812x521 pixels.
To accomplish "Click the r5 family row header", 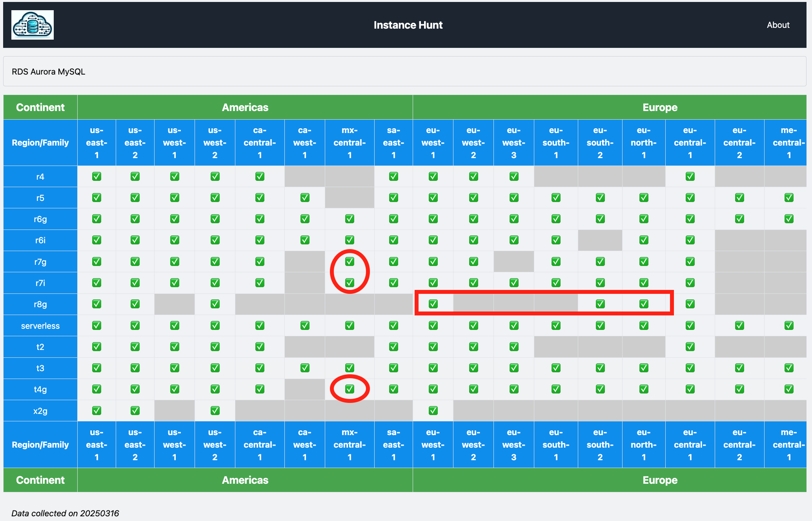I will [x=40, y=198].
